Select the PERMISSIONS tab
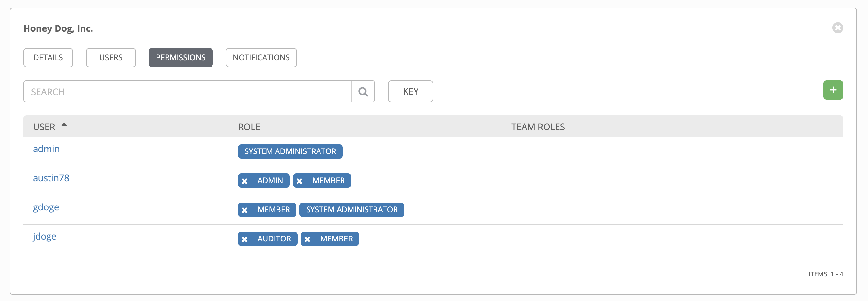This screenshot has height=301, width=868. point(180,58)
